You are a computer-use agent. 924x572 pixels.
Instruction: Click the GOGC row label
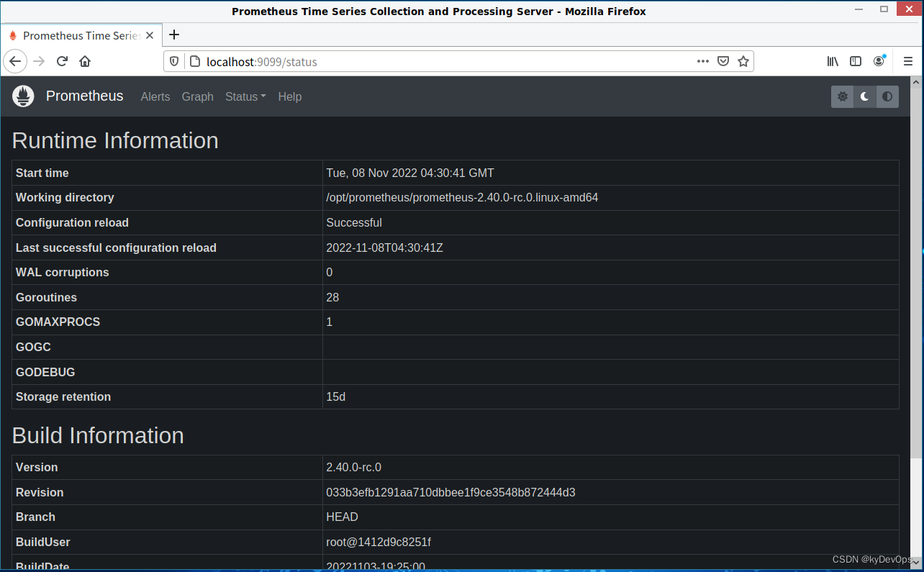[x=33, y=347]
